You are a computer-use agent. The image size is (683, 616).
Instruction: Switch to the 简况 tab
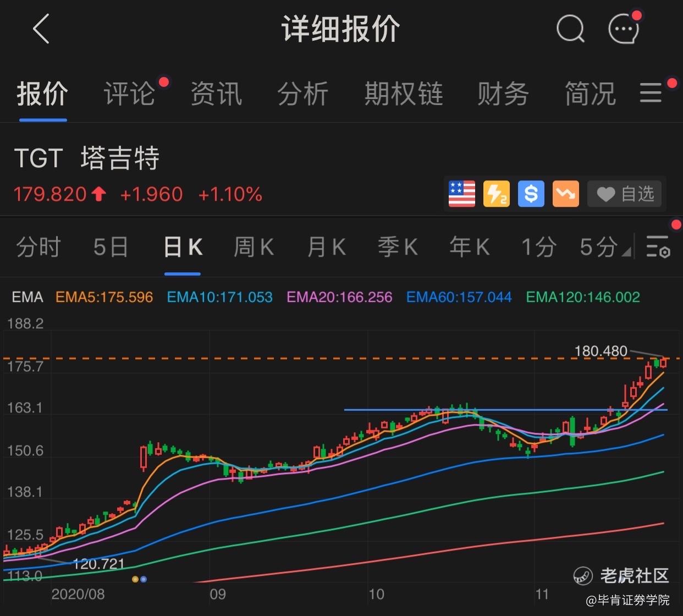[591, 94]
